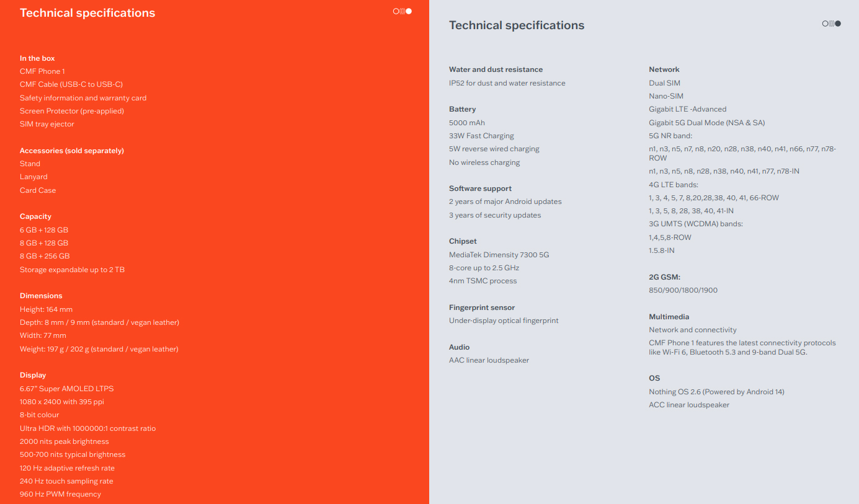Click the 'Lanyard' accessory

pos(33,177)
